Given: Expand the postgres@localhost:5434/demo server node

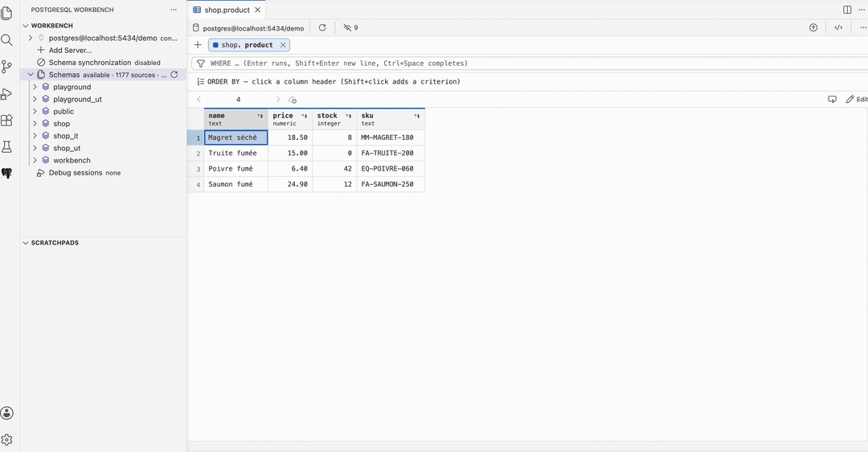Looking at the screenshot, I should pos(31,39).
